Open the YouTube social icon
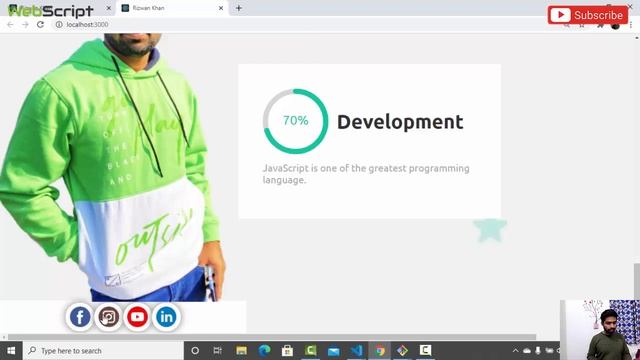Viewport: 640px width, 360px height. coord(137,317)
